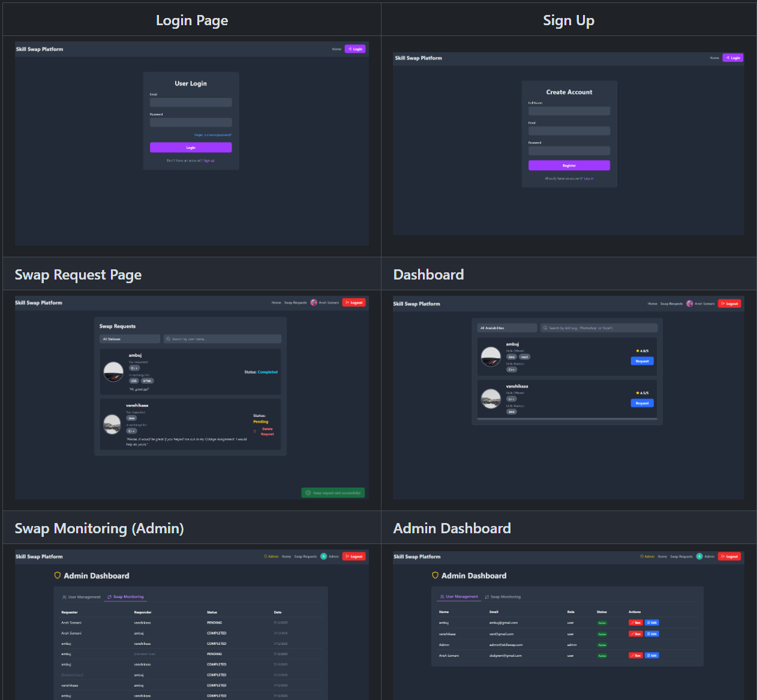The width and height of the screenshot is (757, 700).
Task: Click the shield icon beside Swap Monitoring's Admin Dashboard title
Action: 58,575
